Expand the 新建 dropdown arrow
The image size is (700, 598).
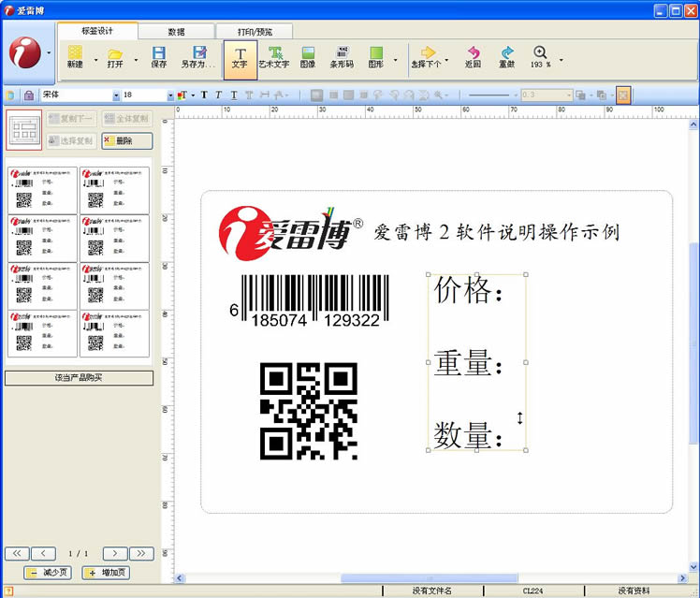(x=95, y=59)
